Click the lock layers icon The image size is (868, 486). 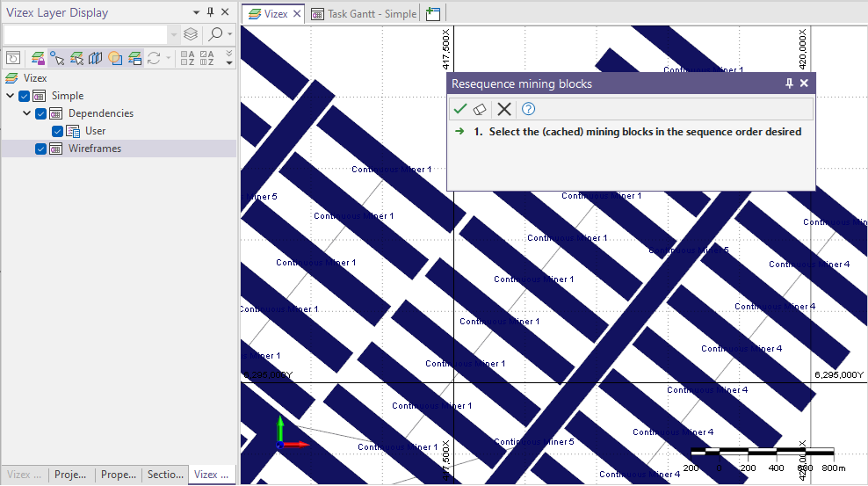pyautogui.click(x=38, y=58)
